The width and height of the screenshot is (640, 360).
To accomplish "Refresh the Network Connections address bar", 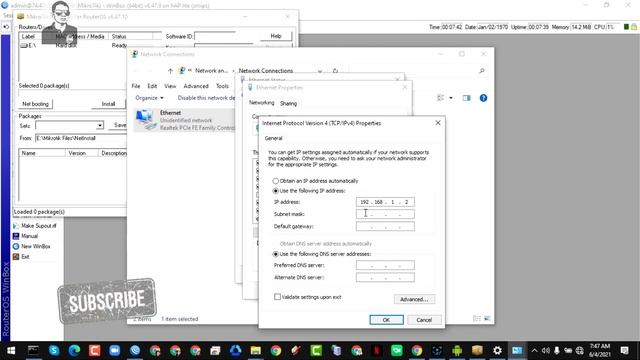I will coord(335,71).
